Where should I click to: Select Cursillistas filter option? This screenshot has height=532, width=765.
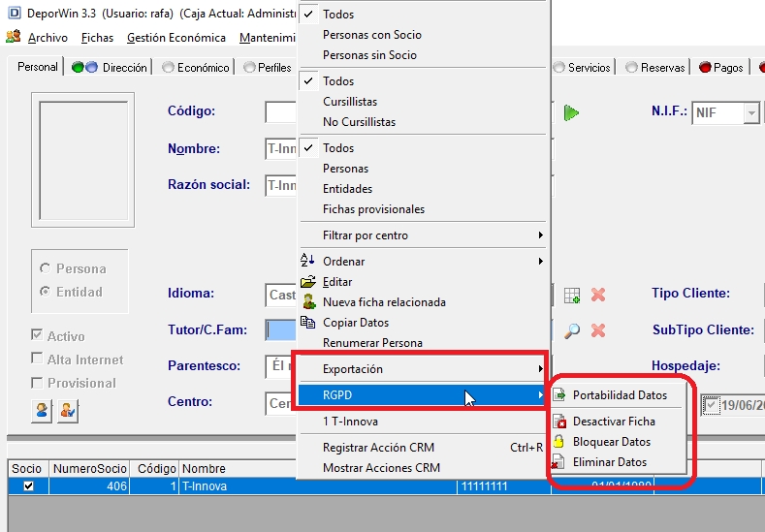pos(350,102)
